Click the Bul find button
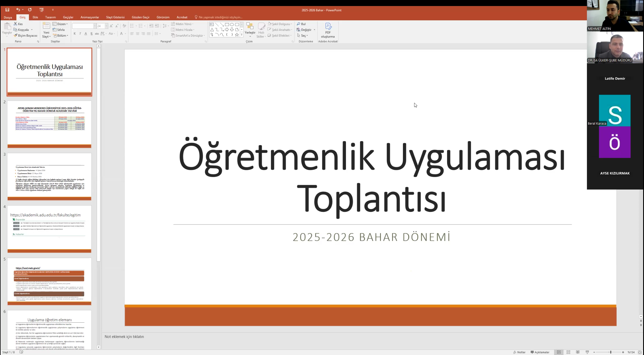The width and height of the screenshot is (644, 355). [x=301, y=24]
